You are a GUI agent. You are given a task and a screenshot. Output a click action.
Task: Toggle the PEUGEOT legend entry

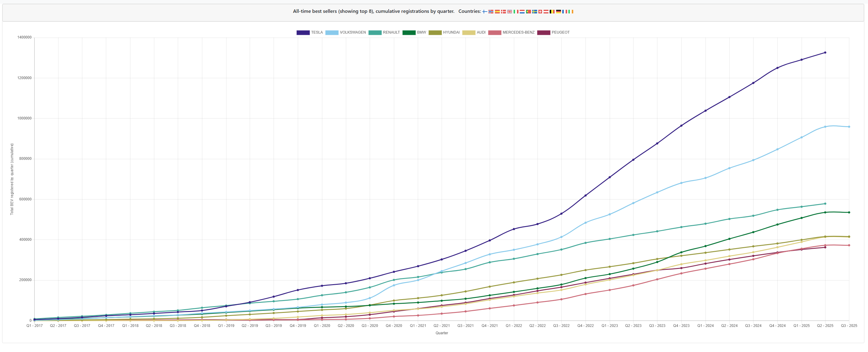553,33
